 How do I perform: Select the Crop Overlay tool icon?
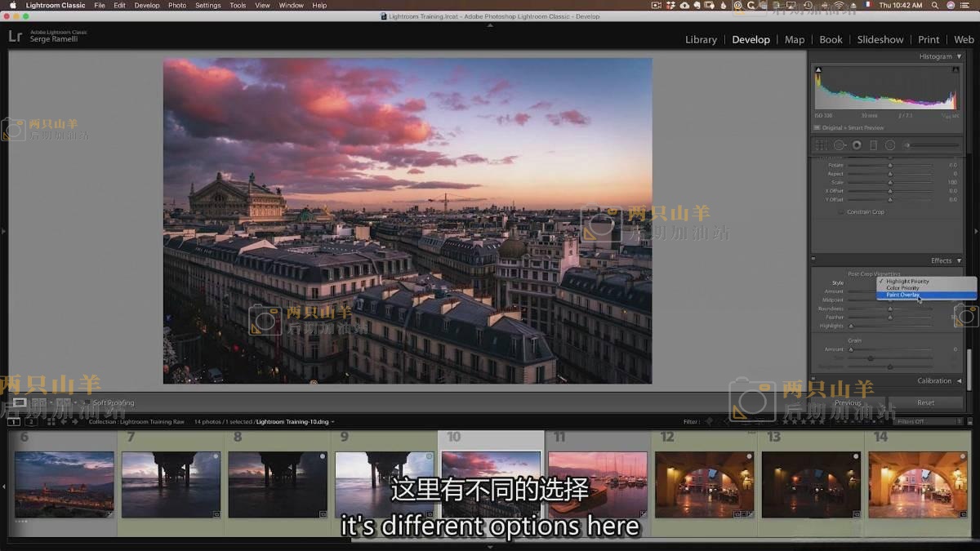coord(821,145)
